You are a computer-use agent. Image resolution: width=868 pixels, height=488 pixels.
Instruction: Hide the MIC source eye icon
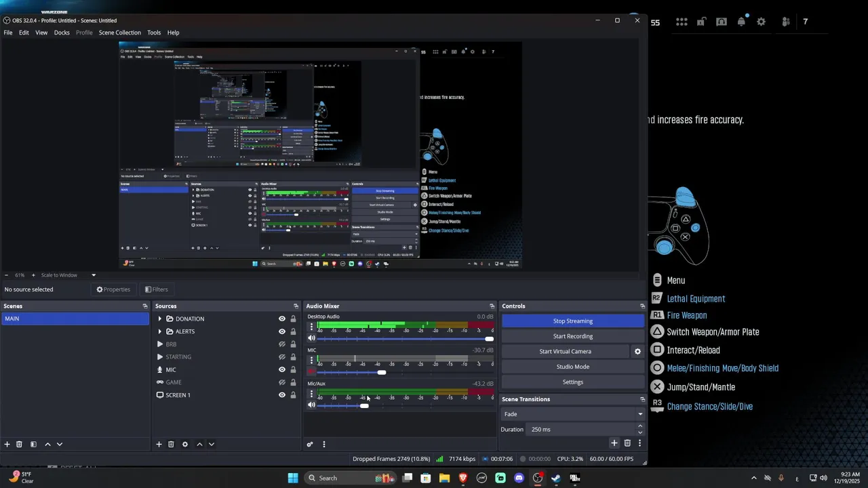(282, 369)
